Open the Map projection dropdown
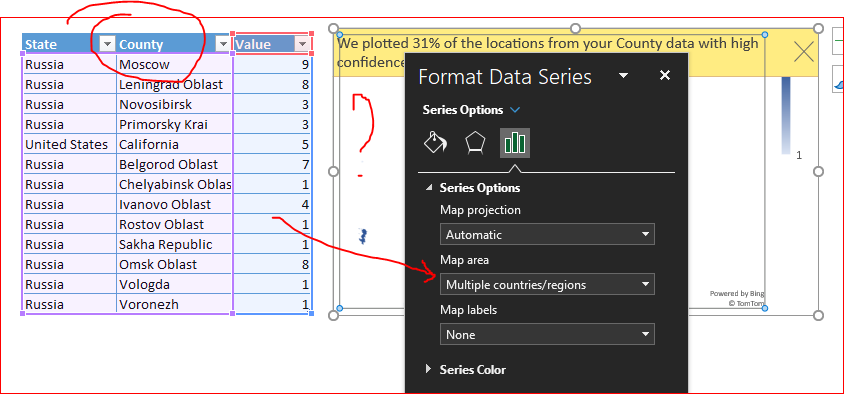The image size is (844, 394). [547, 234]
